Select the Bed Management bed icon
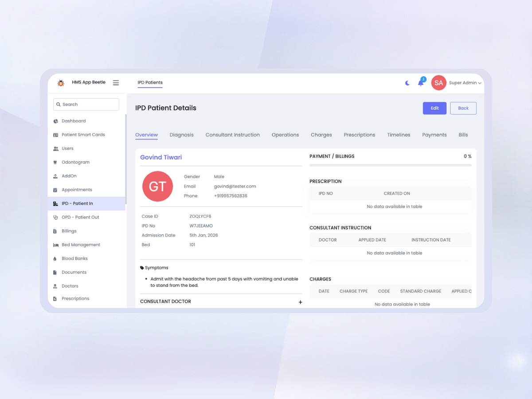The width and height of the screenshot is (532, 399). [55, 245]
